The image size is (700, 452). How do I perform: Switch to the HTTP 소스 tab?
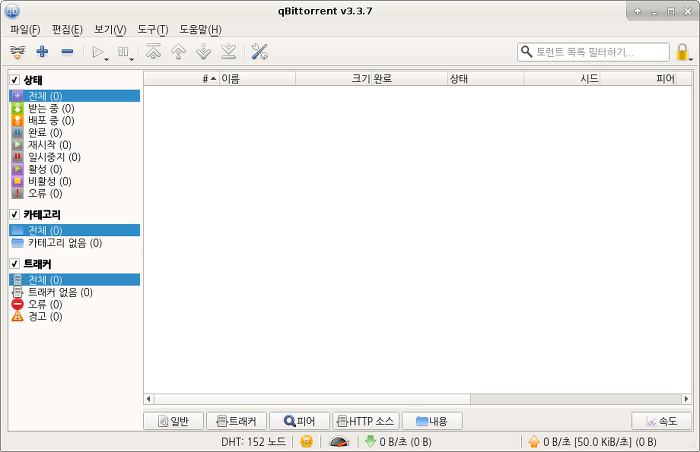(366, 421)
